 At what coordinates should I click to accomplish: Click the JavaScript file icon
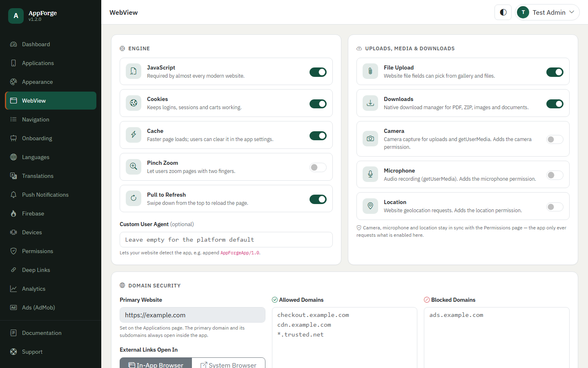pyautogui.click(x=134, y=71)
